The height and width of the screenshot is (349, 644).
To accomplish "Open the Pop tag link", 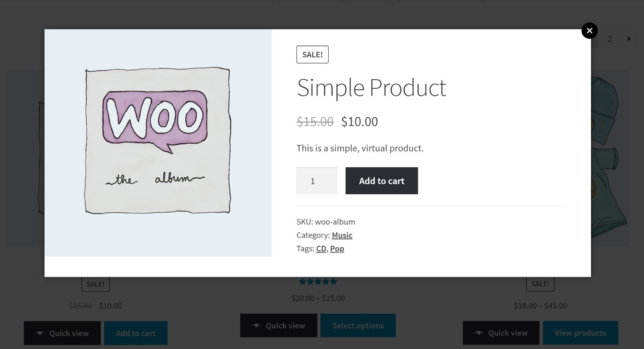I will (337, 248).
